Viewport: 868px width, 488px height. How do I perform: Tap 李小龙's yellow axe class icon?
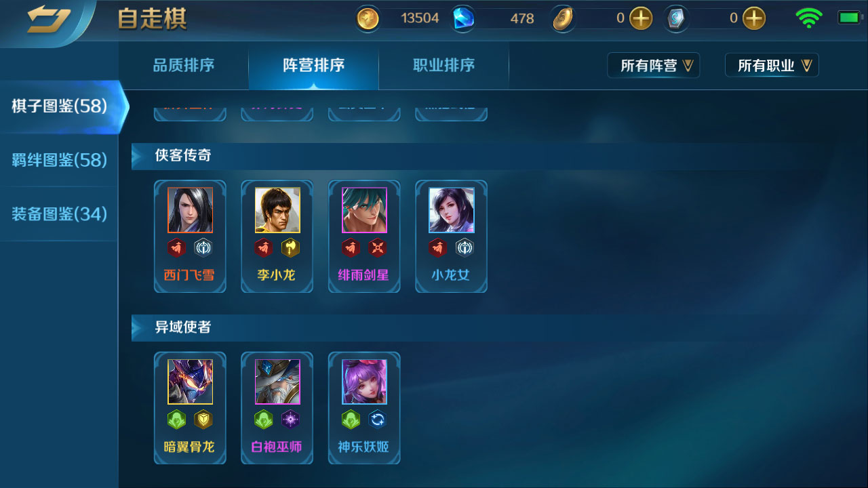click(x=290, y=248)
